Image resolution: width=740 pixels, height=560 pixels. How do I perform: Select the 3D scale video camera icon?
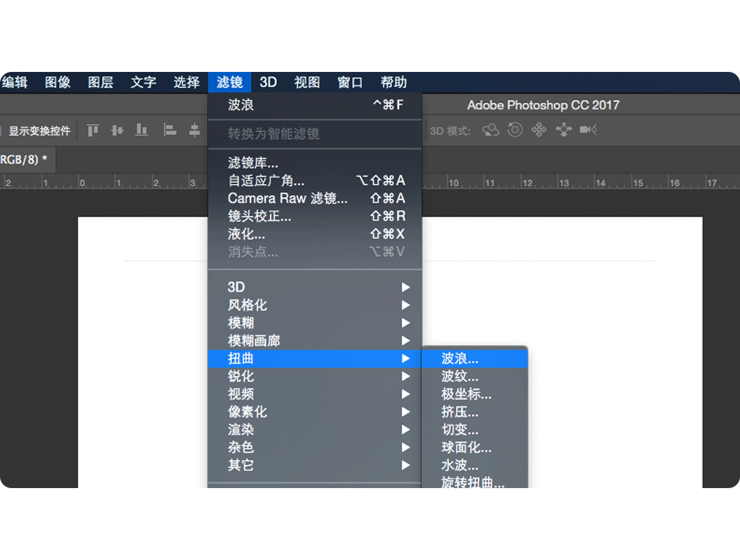click(588, 130)
